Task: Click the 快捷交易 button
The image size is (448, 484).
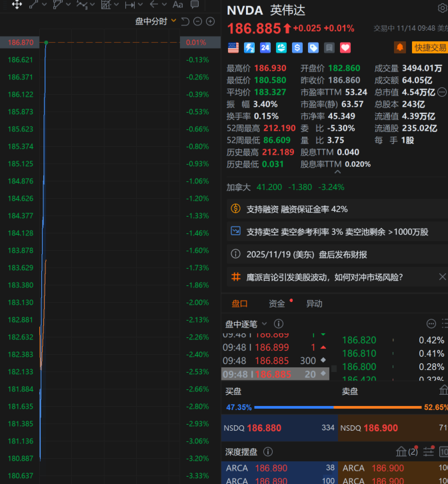Action: (430, 47)
